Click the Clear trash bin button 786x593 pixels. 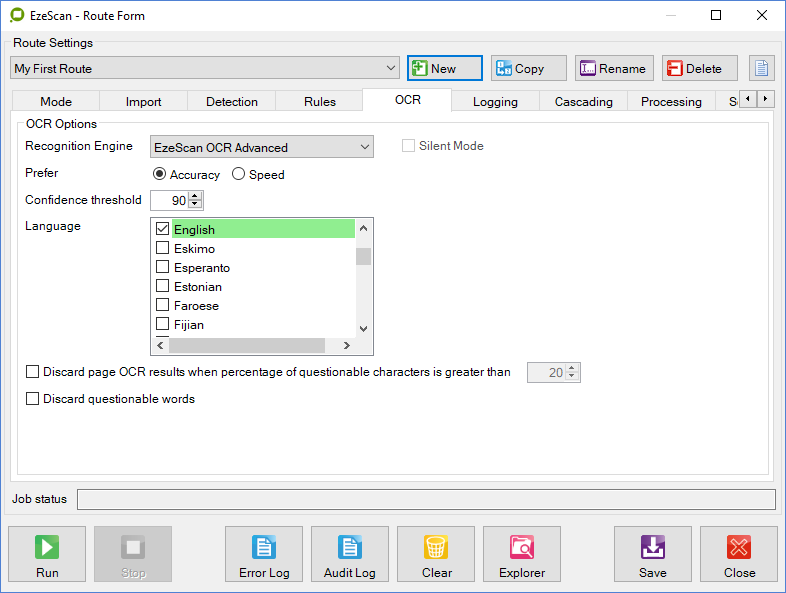click(436, 554)
